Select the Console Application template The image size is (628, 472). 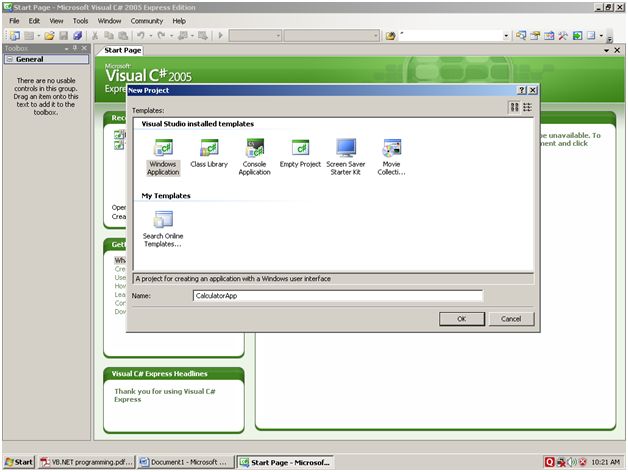click(254, 157)
